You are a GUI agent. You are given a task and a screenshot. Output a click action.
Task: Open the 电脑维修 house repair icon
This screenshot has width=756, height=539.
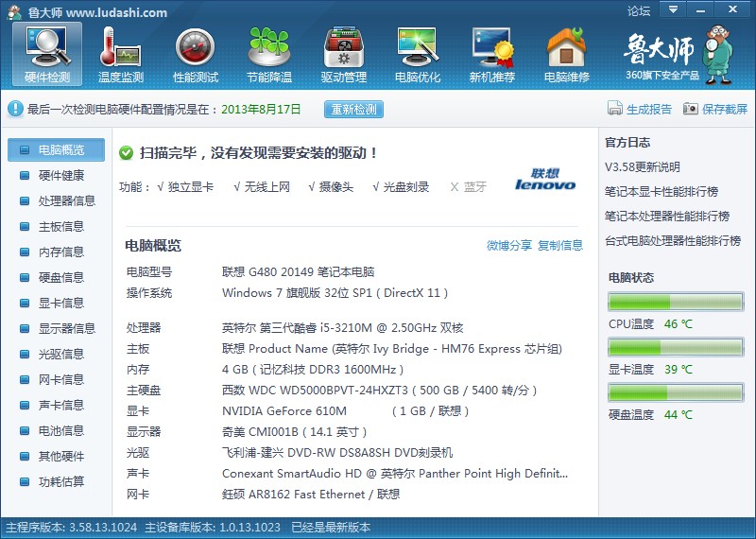pos(566,54)
